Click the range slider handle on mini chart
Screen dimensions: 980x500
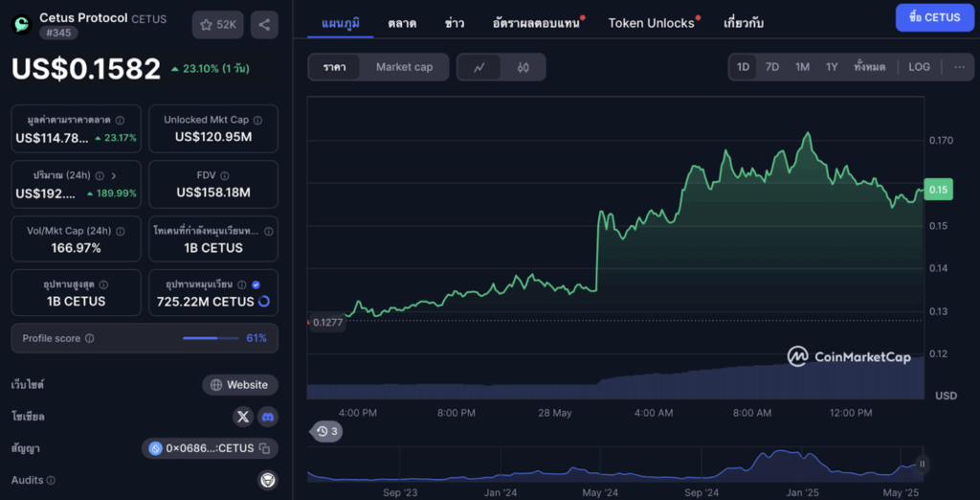click(x=923, y=465)
